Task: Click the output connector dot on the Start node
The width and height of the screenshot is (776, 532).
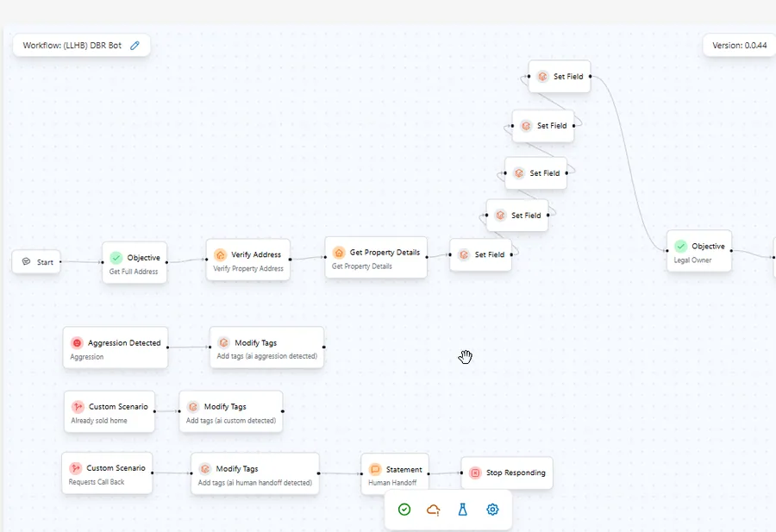Action: click(60, 262)
